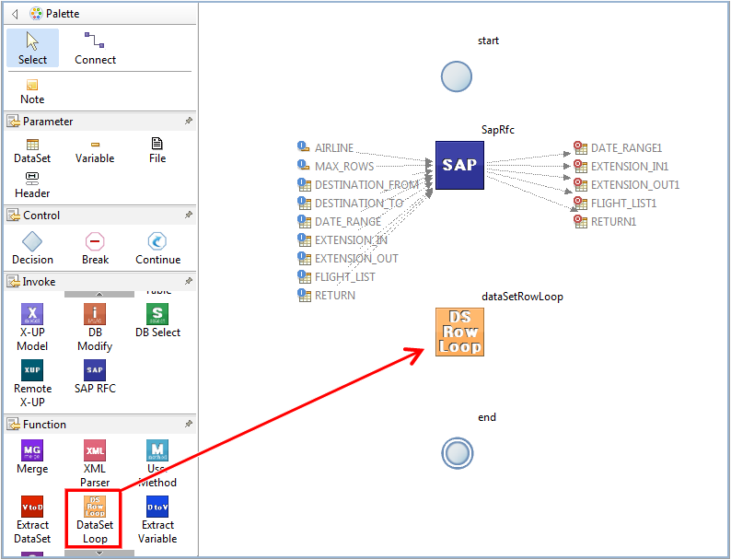Viewport: 731px width, 560px height.
Task: Click the SAP node on canvas
Action: tap(459, 165)
